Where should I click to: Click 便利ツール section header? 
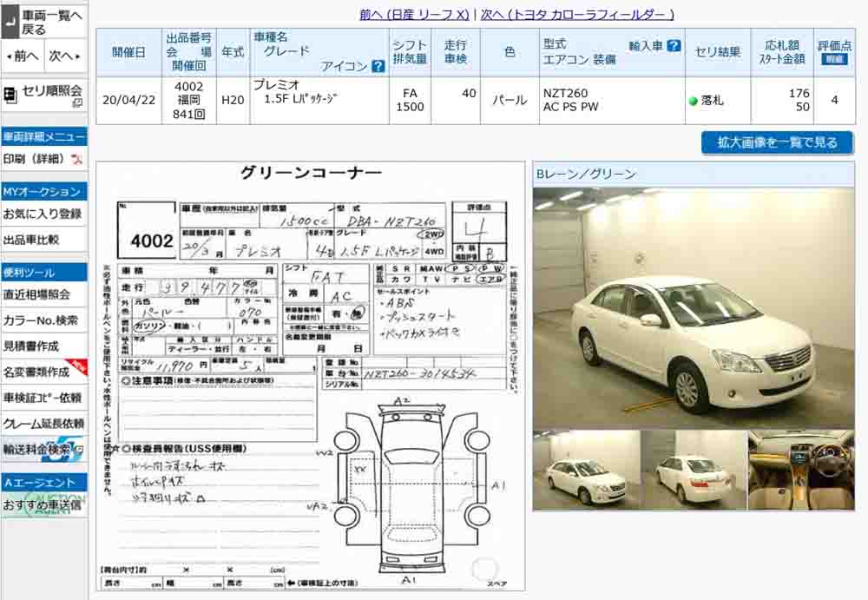click(x=43, y=273)
